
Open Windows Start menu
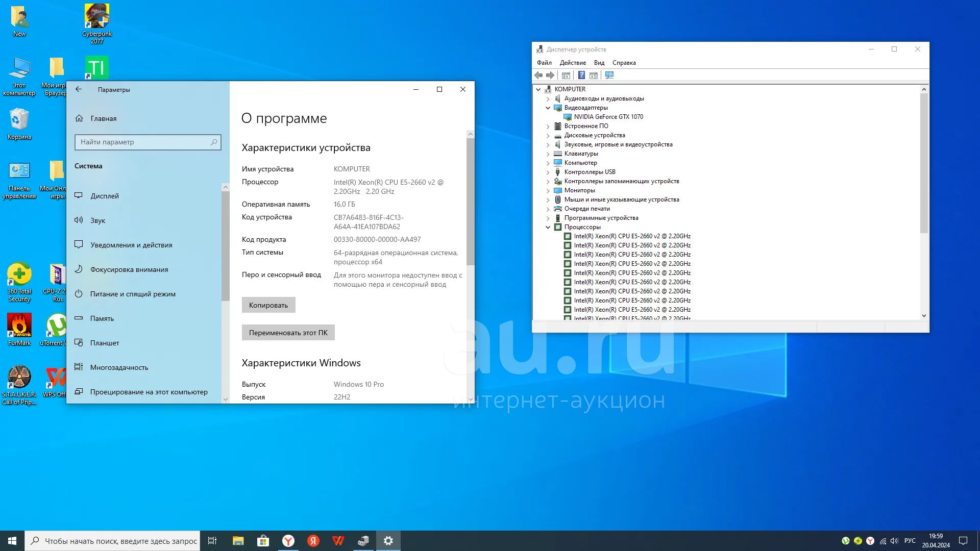[x=12, y=541]
